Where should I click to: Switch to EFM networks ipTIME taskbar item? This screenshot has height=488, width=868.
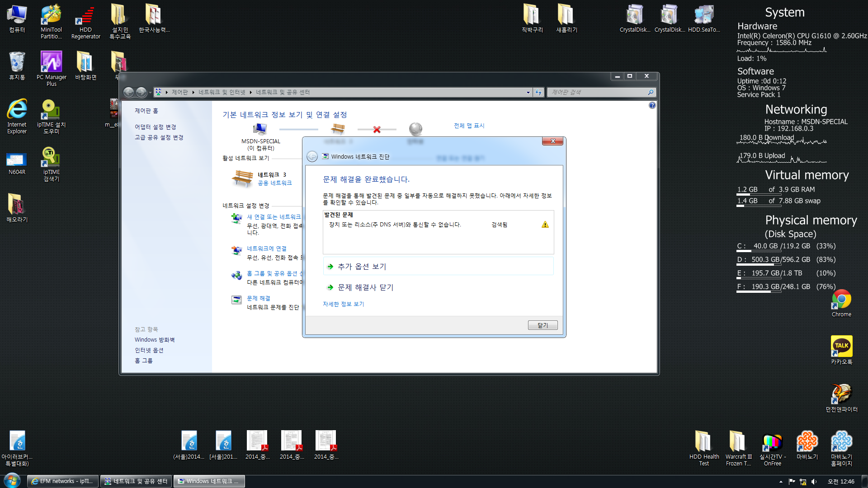pos(63,481)
